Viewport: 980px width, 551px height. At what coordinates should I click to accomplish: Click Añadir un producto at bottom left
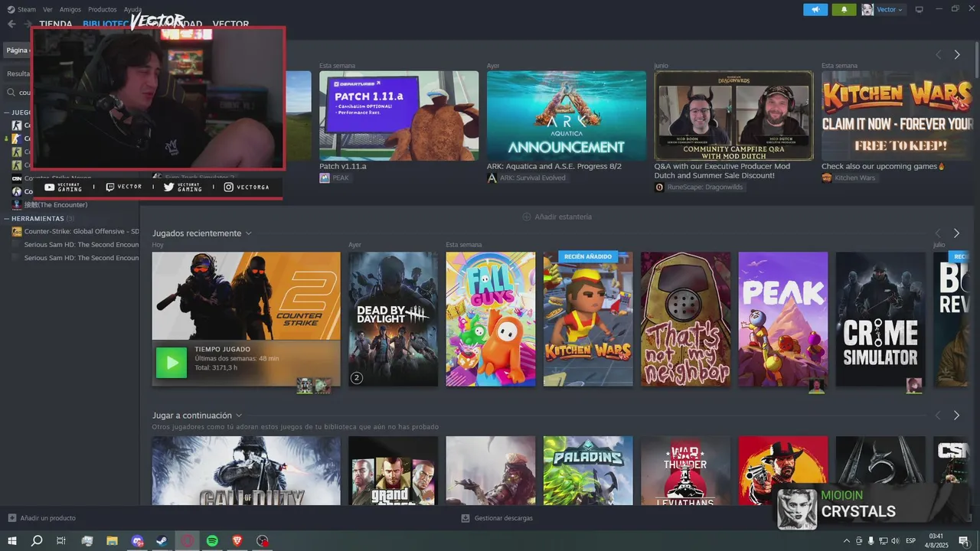pyautogui.click(x=42, y=518)
